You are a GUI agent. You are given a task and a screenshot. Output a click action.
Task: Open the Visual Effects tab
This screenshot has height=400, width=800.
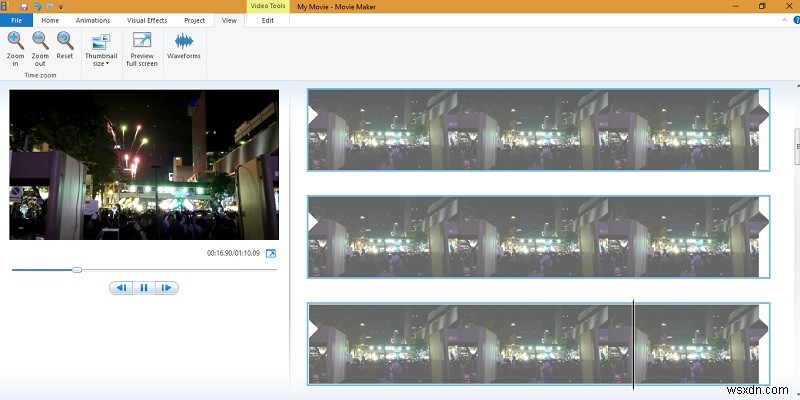click(147, 20)
